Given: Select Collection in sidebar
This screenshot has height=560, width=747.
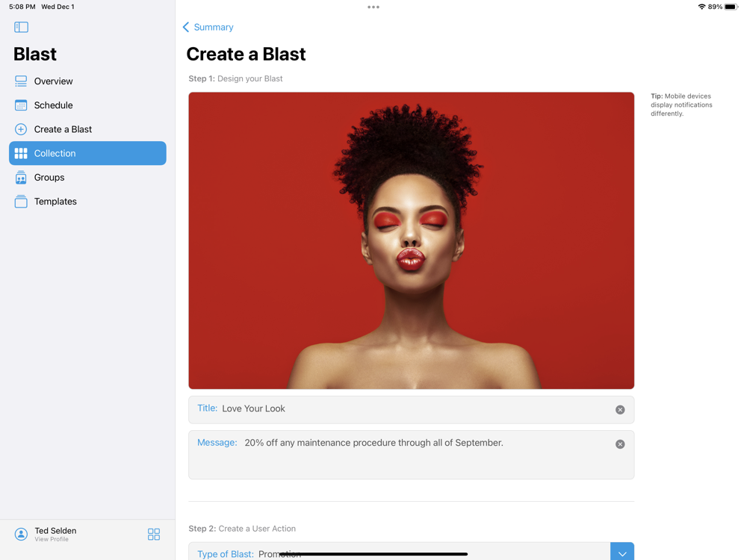Looking at the screenshot, I should tap(87, 153).
